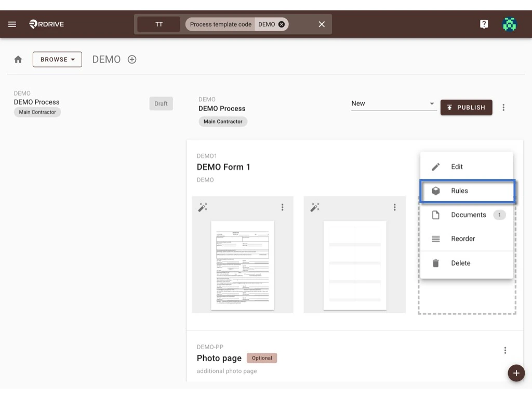This screenshot has height=399, width=532.
Task: Open the BROWSE dropdown
Action: pyautogui.click(x=57, y=59)
